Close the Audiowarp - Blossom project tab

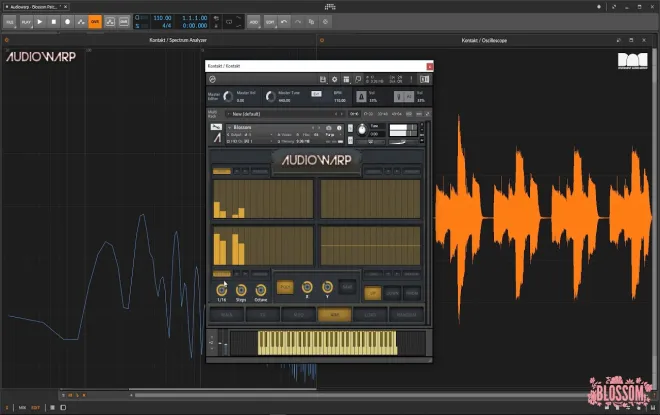(x=66, y=7)
